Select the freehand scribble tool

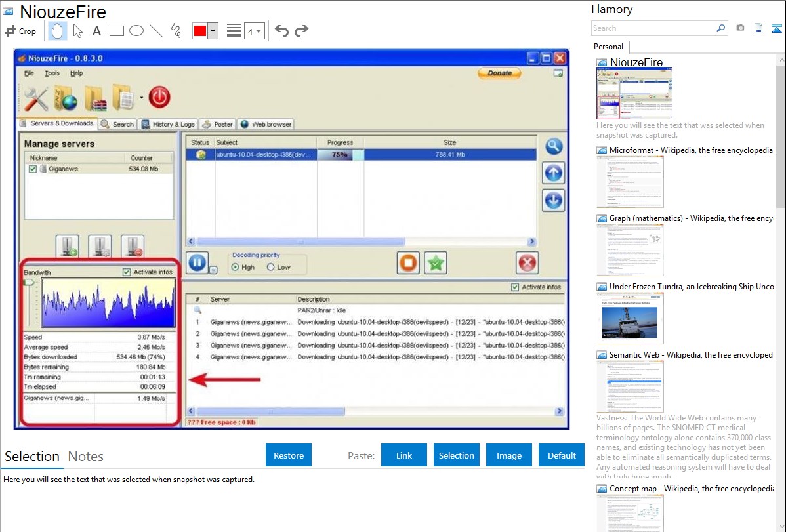click(176, 31)
